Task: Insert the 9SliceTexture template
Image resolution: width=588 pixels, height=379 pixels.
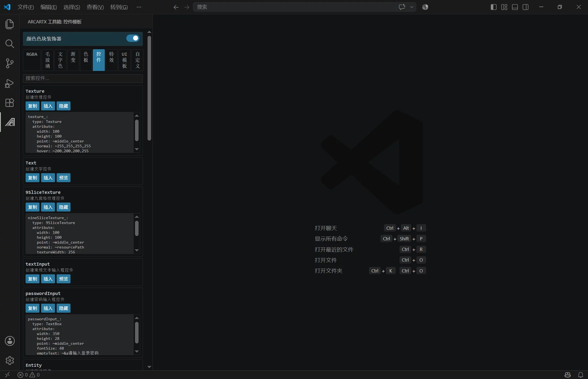Action: (48, 207)
